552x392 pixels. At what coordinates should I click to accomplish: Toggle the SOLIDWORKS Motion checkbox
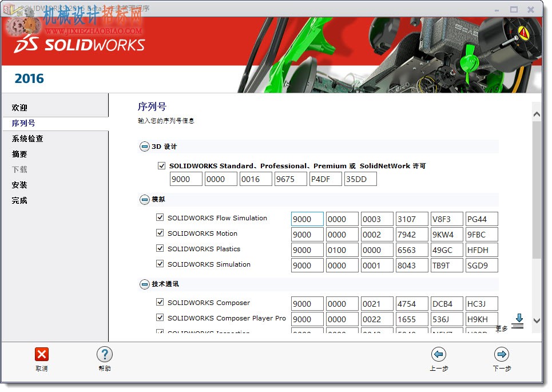[160, 233]
